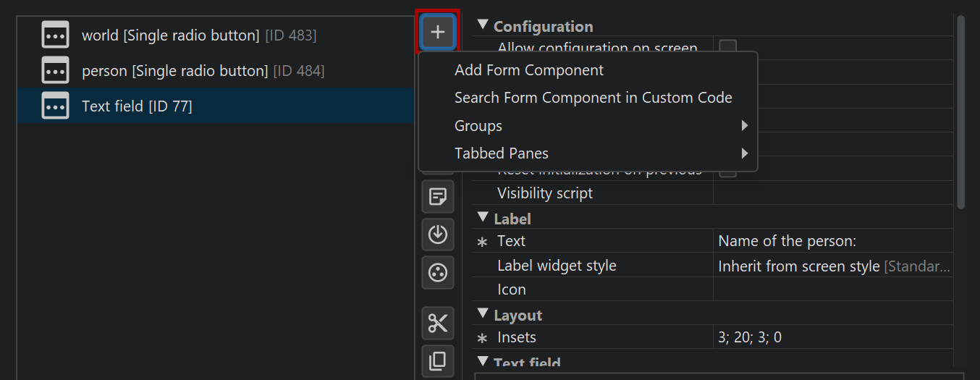Toggle Allow configuration on screen checkbox
Image resolution: width=980 pixels, height=380 pixels.
727,46
